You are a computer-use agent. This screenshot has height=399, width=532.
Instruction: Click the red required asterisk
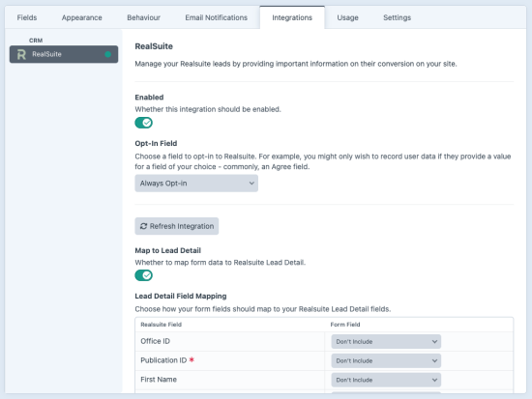pyautogui.click(x=192, y=359)
